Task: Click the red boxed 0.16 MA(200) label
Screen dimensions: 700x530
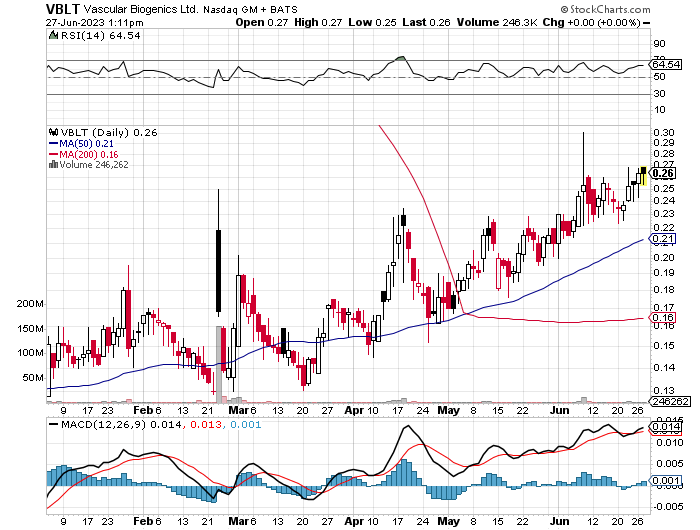Action: click(663, 317)
